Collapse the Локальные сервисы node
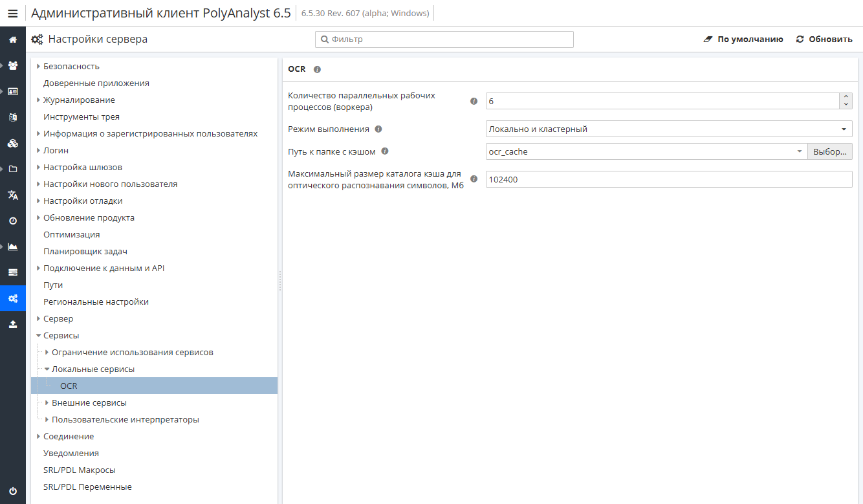 click(47, 369)
